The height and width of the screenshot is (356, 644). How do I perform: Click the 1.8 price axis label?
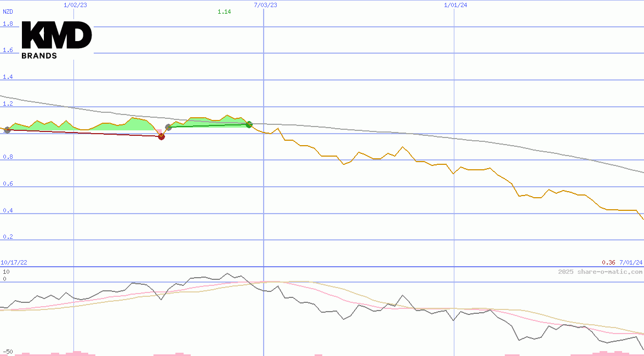coord(8,24)
